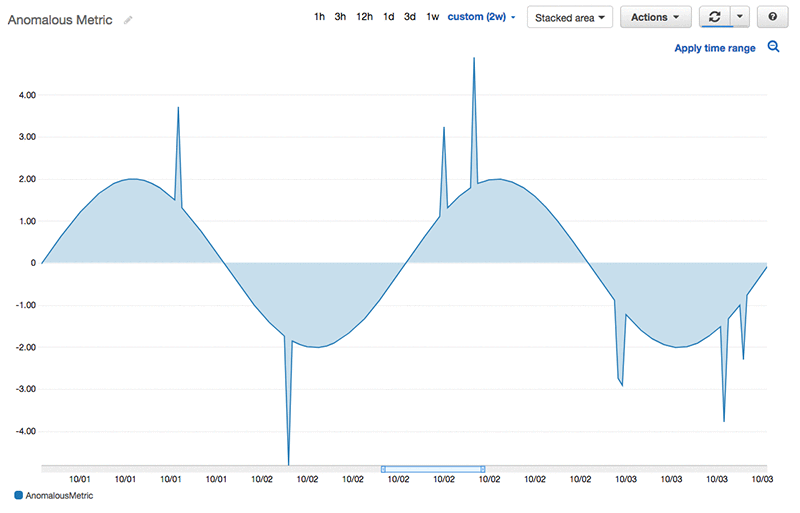Click the Apply time range link
Image resolution: width=800 pixels, height=513 pixels.
pos(715,48)
